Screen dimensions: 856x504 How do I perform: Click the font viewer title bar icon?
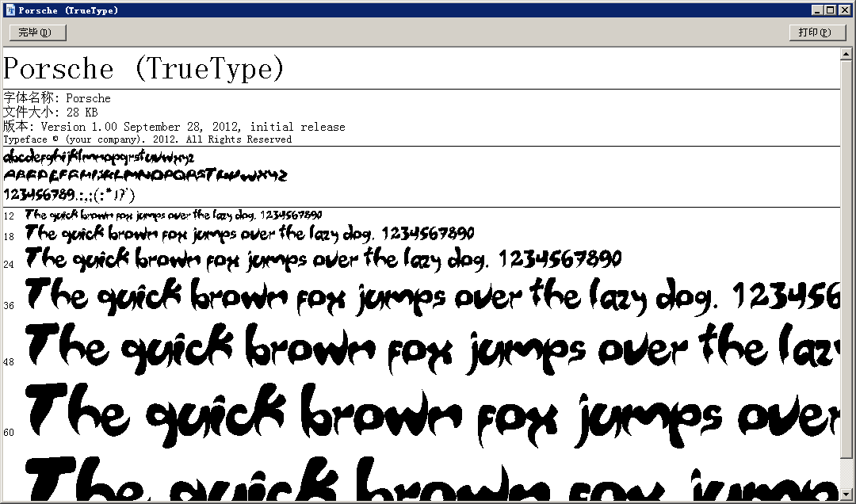coord(10,10)
